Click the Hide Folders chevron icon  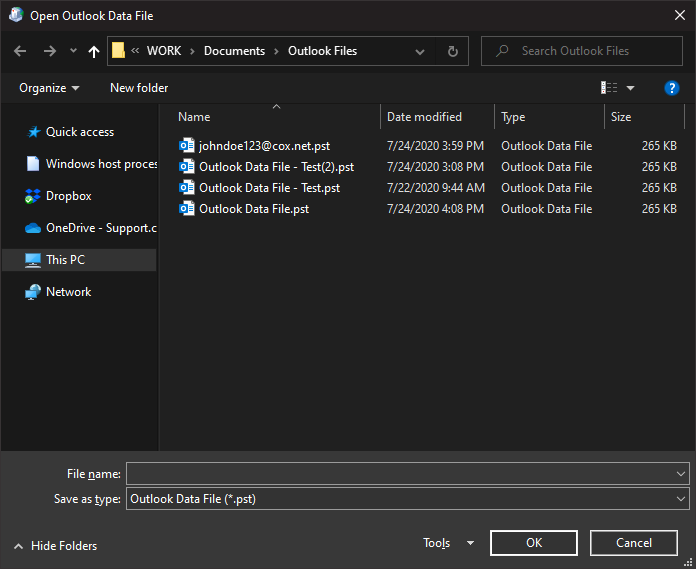tap(18, 546)
